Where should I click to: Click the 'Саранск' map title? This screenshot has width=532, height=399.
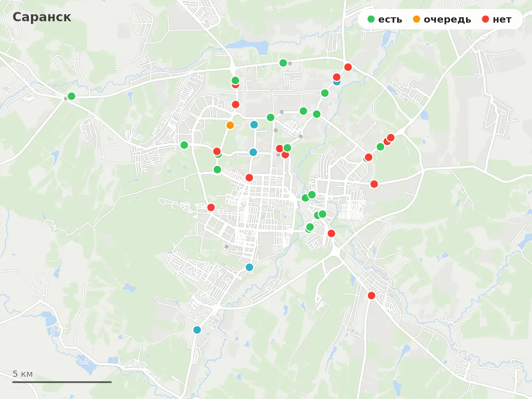coord(42,17)
